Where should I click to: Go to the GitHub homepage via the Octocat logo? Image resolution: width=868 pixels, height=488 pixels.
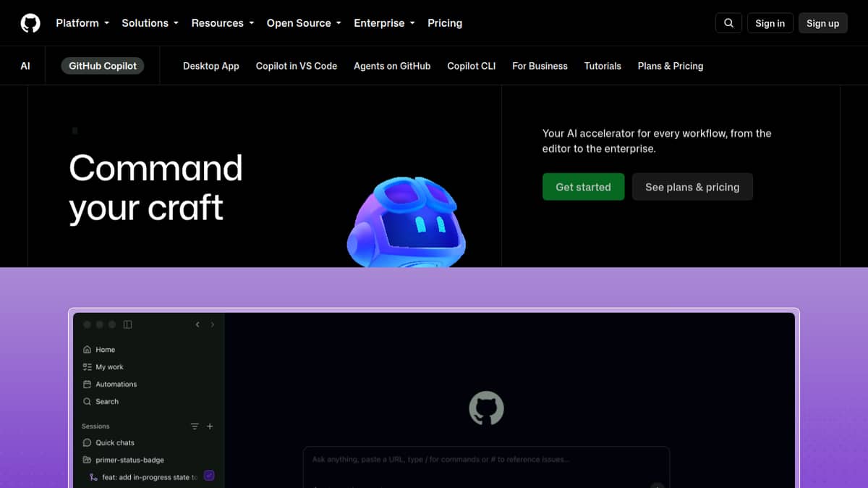coord(30,23)
